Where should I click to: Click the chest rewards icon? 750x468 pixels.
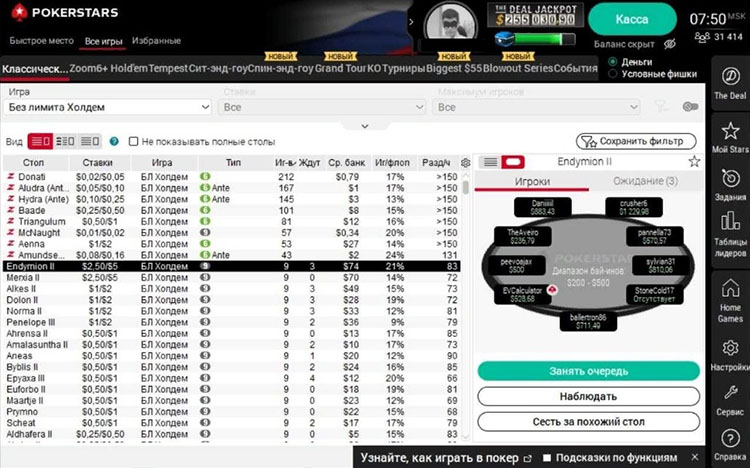504,38
